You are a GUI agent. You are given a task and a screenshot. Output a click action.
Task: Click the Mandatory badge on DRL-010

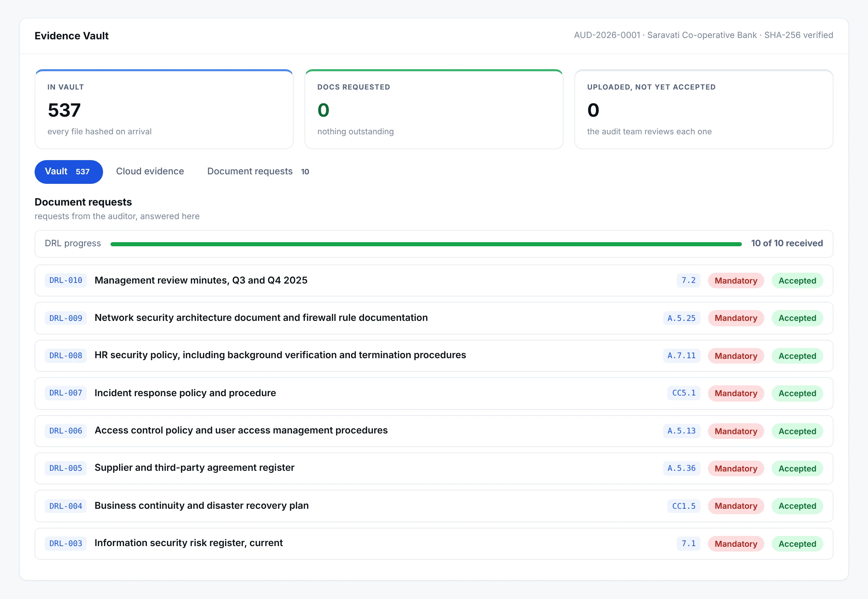735,281
